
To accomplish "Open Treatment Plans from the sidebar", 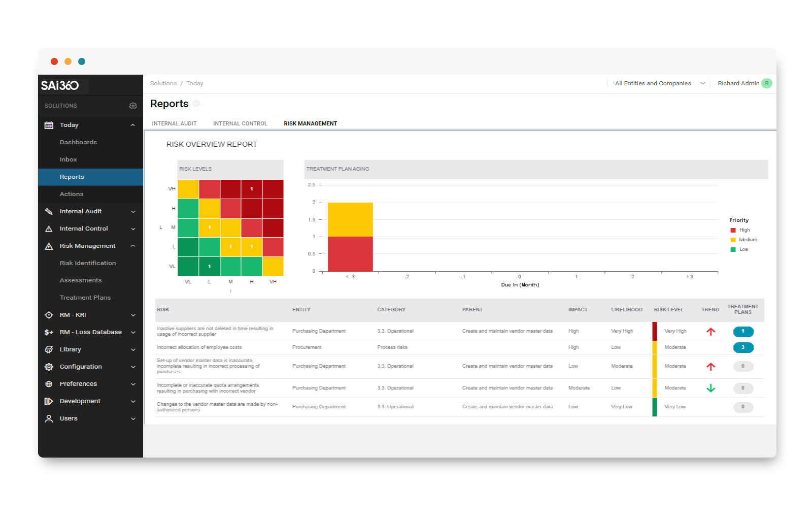I will [x=85, y=297].
